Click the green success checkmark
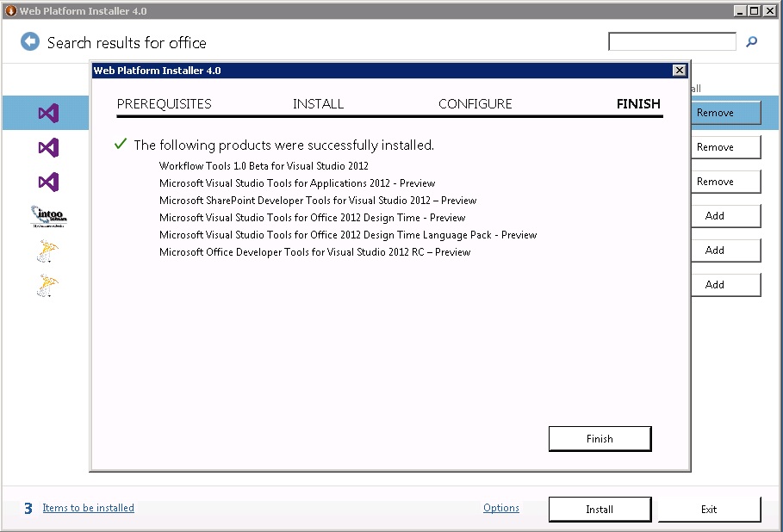 click(x=121, y=145)
